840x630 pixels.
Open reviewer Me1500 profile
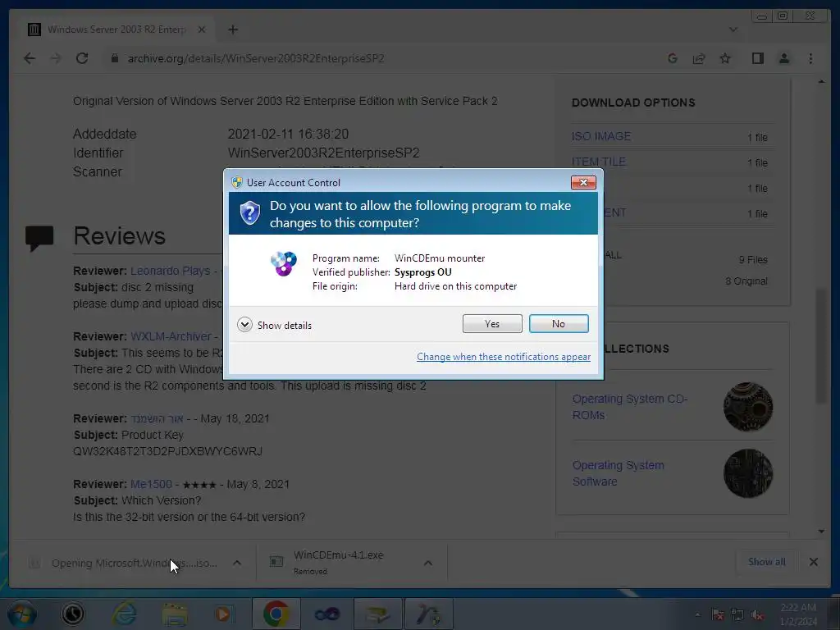(151, 484)
